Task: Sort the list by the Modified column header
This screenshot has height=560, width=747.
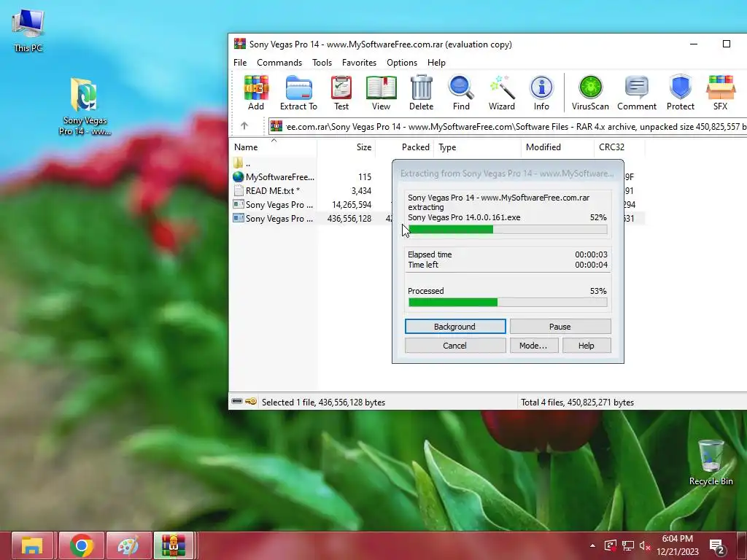Action: (x=557, y=147)
